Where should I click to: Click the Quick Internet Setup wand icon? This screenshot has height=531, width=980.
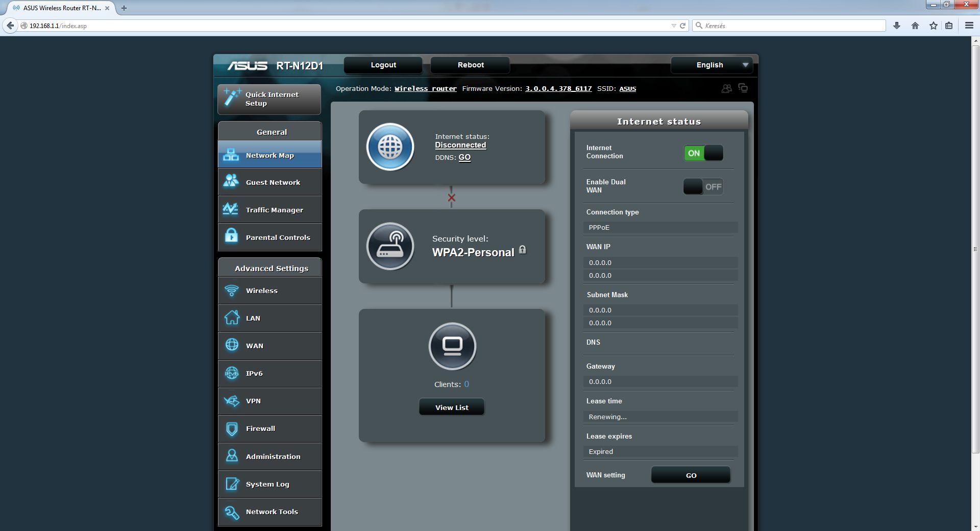click(232, 97)
